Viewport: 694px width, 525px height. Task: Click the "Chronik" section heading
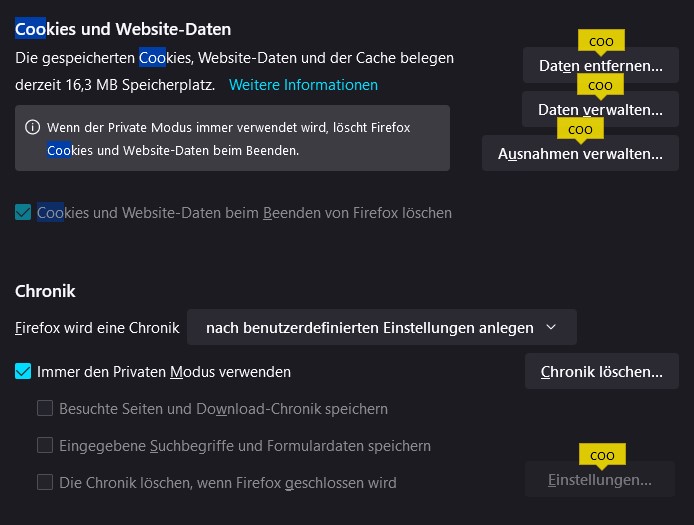[x=45, y=291]
